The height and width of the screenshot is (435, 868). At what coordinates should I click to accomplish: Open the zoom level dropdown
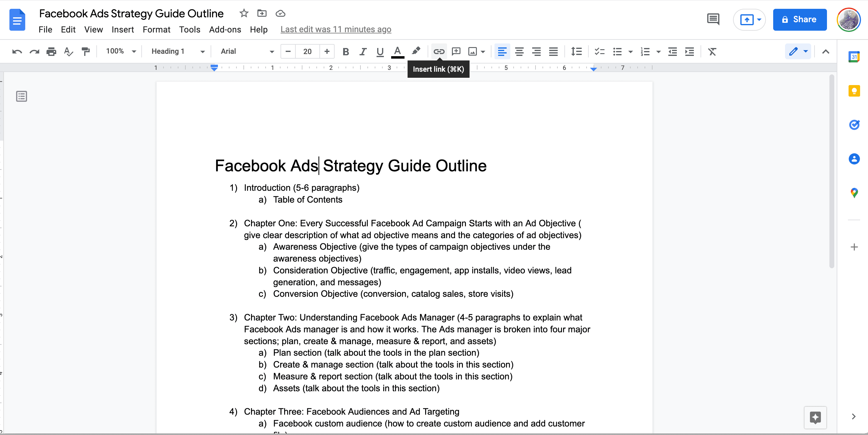coord(121,51)
